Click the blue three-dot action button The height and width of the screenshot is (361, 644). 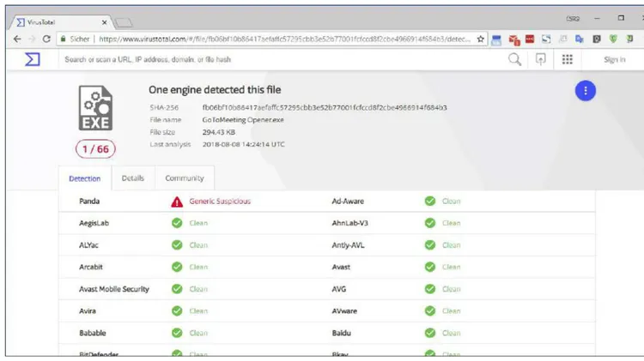[x=586, y=91]
